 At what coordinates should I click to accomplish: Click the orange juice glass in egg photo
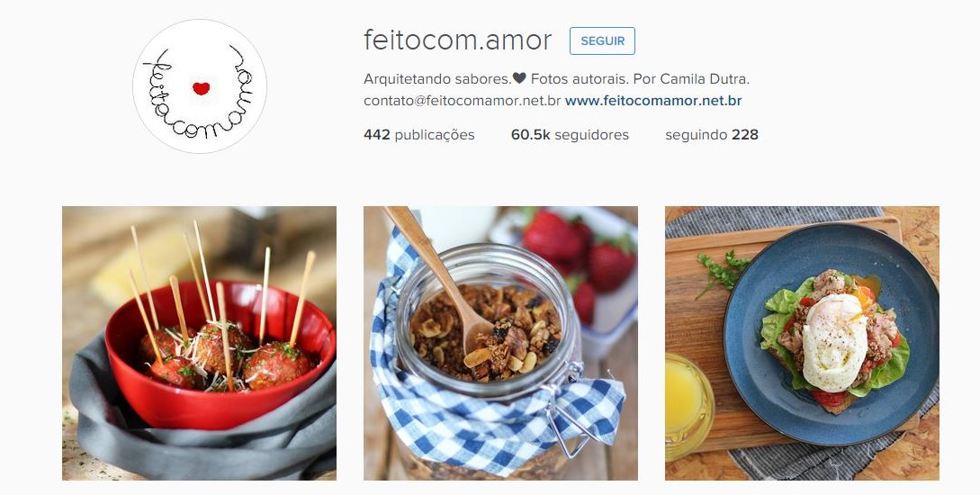click(x=688, y=405)
